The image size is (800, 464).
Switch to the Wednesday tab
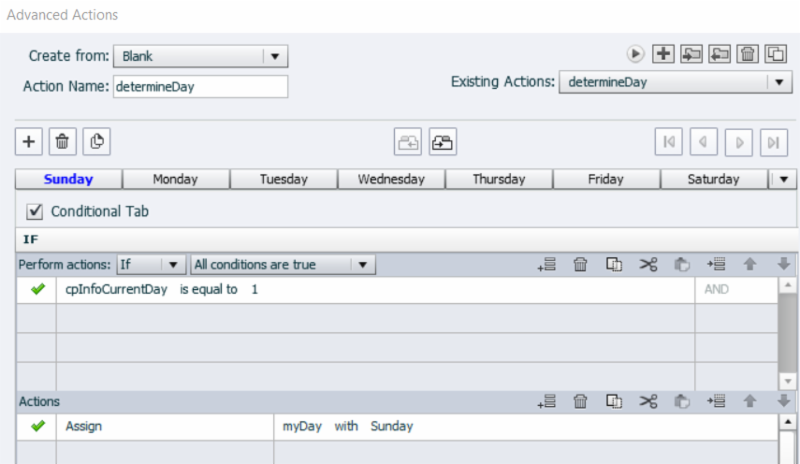391,180
